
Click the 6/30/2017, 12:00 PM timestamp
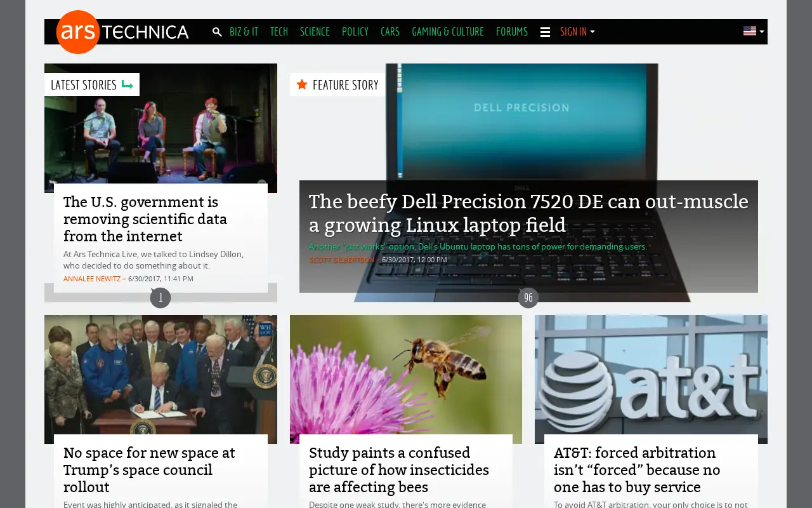click(414, 260)
